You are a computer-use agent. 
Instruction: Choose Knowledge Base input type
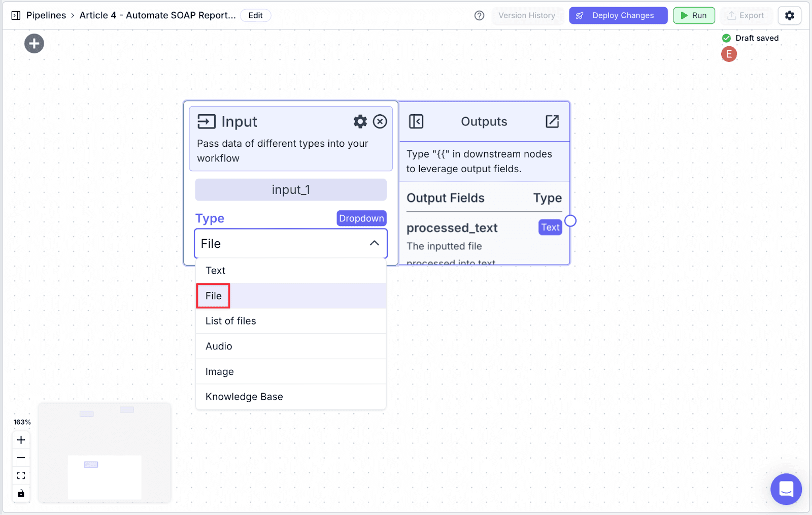pyautogui.click(x=291, y=397)
